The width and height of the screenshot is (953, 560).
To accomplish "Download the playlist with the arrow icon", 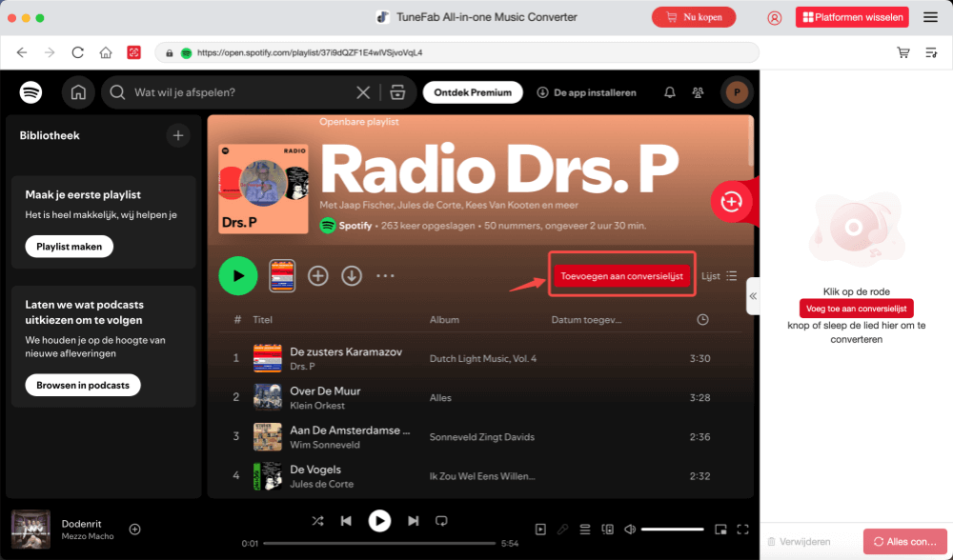I will (352, 276).
